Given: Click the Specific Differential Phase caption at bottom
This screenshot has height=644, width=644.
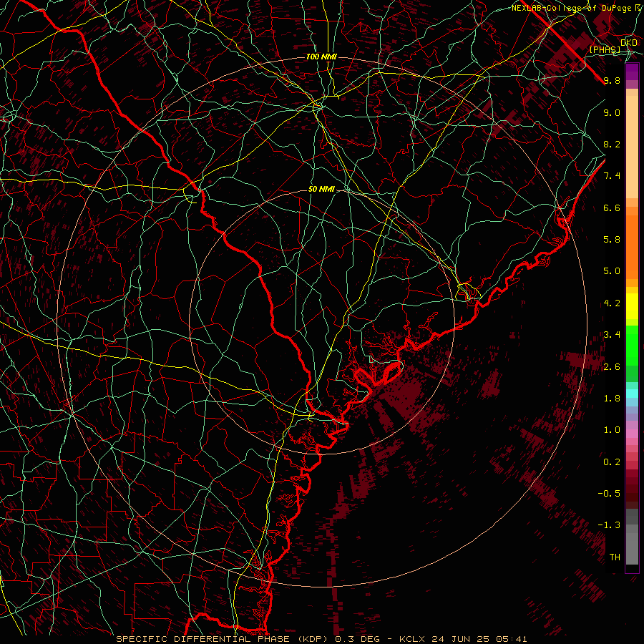Looking at the screenshot, I should tap(321, 639).
